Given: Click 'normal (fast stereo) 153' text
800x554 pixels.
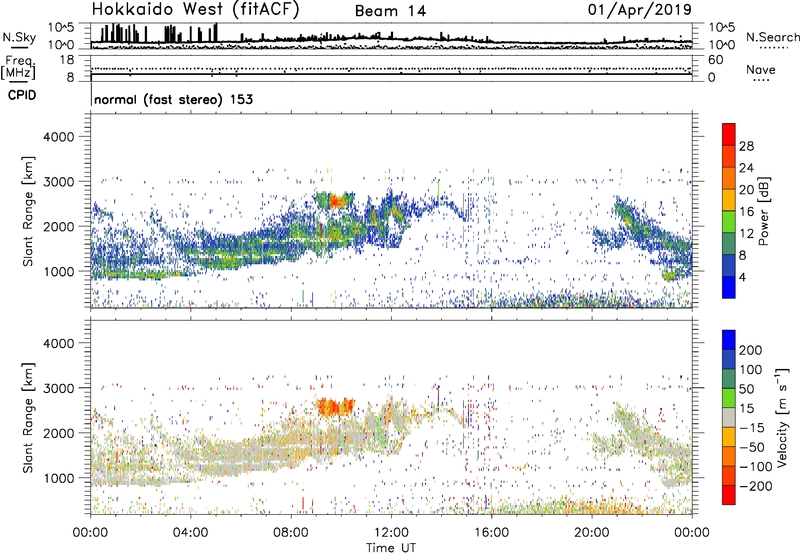Looking at the screenshot, I should (x=173, y=99).
